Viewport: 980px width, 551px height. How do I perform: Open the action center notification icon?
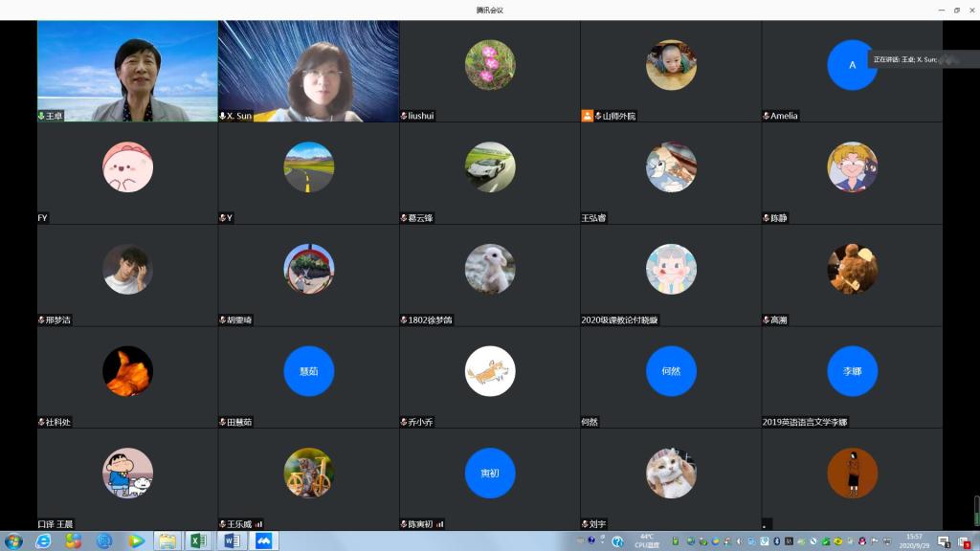(944, 540)
